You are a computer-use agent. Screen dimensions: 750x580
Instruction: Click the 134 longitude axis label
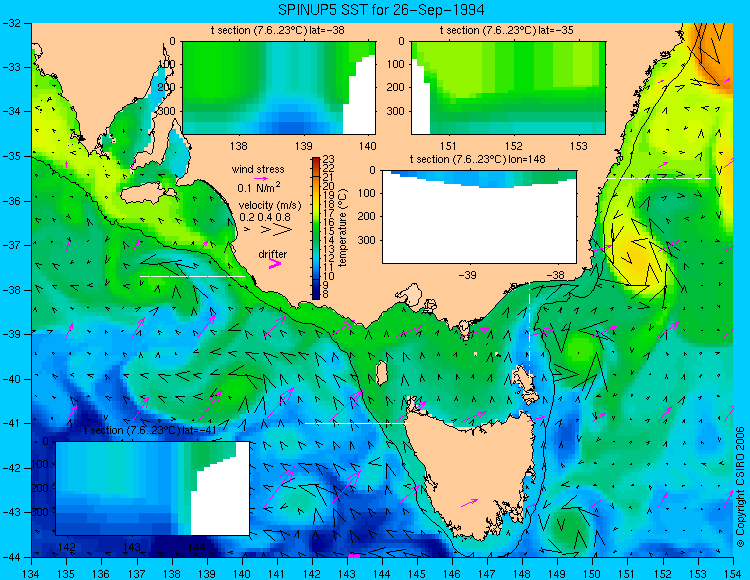tap(31, 574)
